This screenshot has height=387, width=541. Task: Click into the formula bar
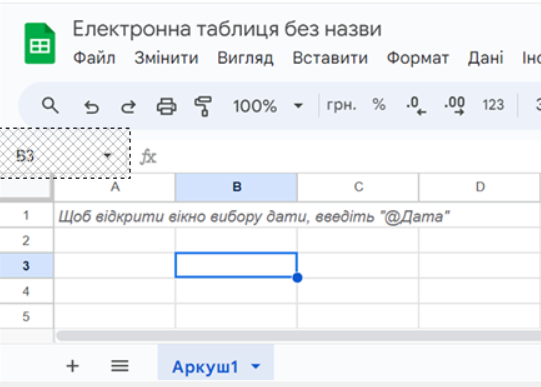[348, 157]
